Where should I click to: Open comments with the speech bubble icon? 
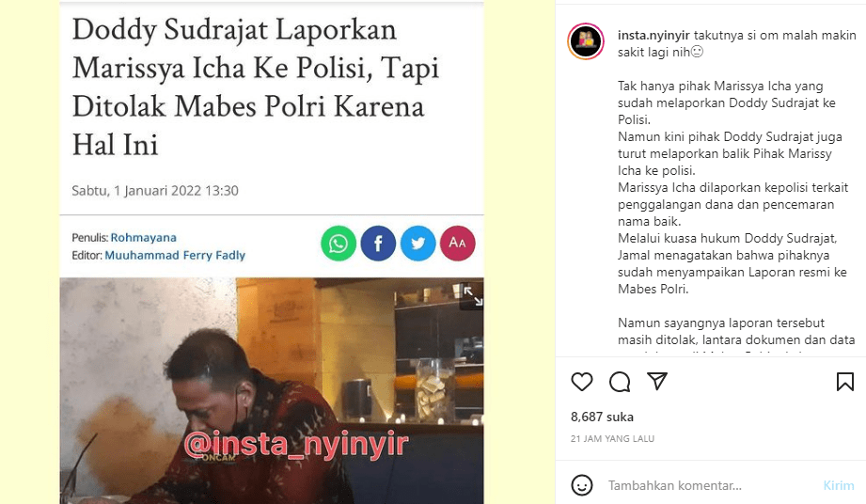click(x=620, y=382)
